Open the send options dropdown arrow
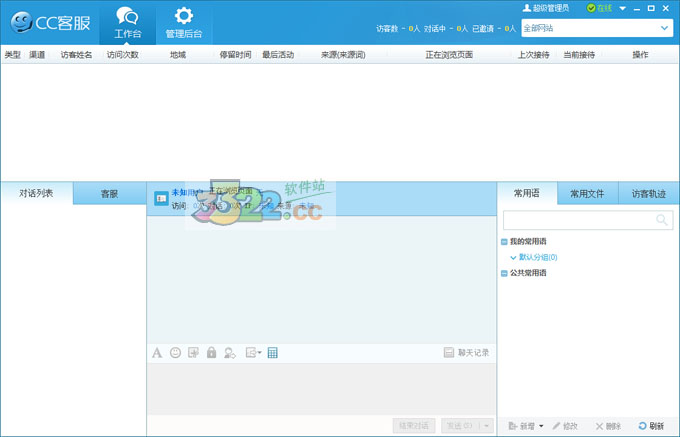This screenshot has width=680, height=437. click(487, 426)
